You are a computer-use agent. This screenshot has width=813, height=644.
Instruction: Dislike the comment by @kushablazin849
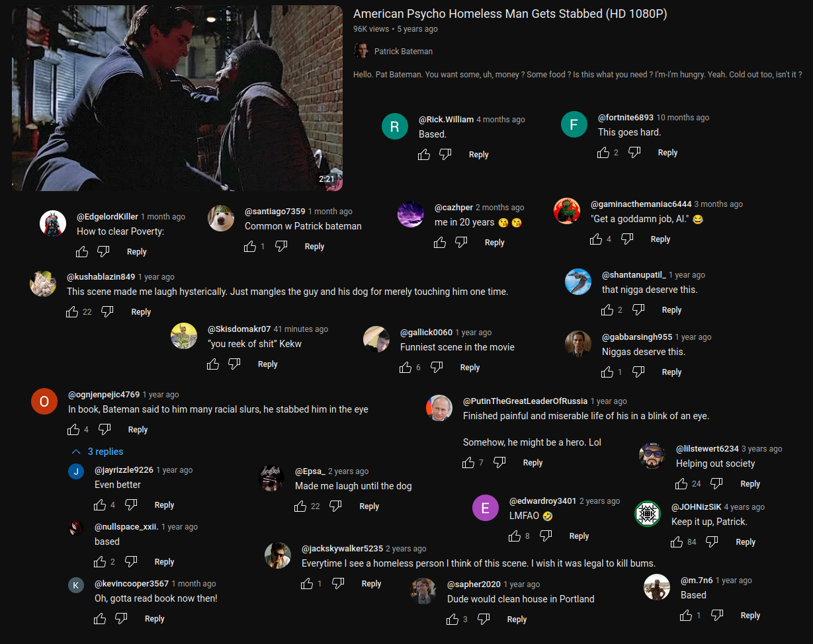107,312
